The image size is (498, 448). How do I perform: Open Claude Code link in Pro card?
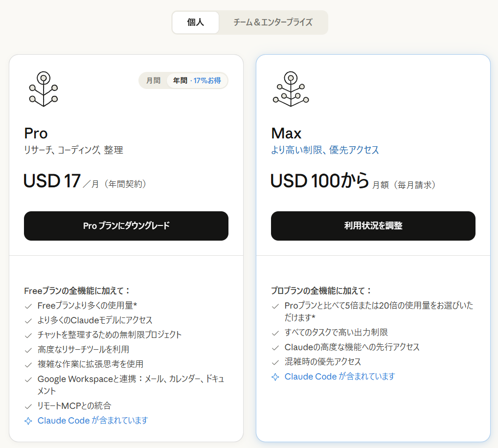pos(64,421)
